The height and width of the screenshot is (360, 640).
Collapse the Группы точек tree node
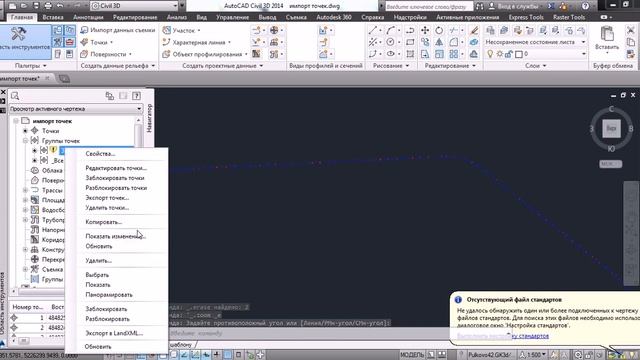(x=25, y=141)
